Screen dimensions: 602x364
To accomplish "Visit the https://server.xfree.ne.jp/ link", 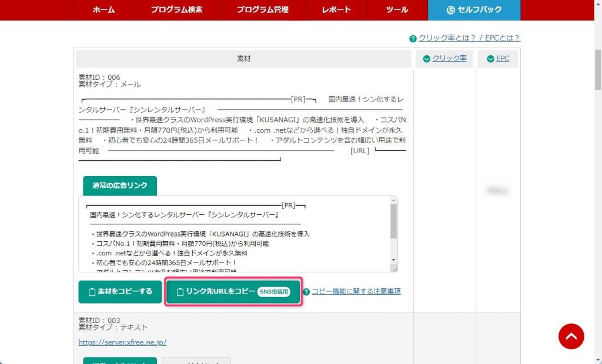I will [122, 342].
